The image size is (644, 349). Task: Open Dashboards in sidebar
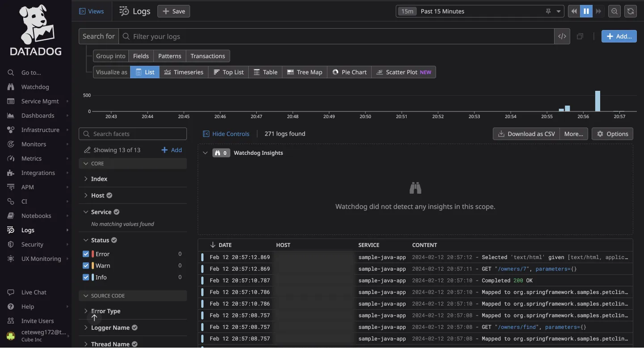(38, 115)
